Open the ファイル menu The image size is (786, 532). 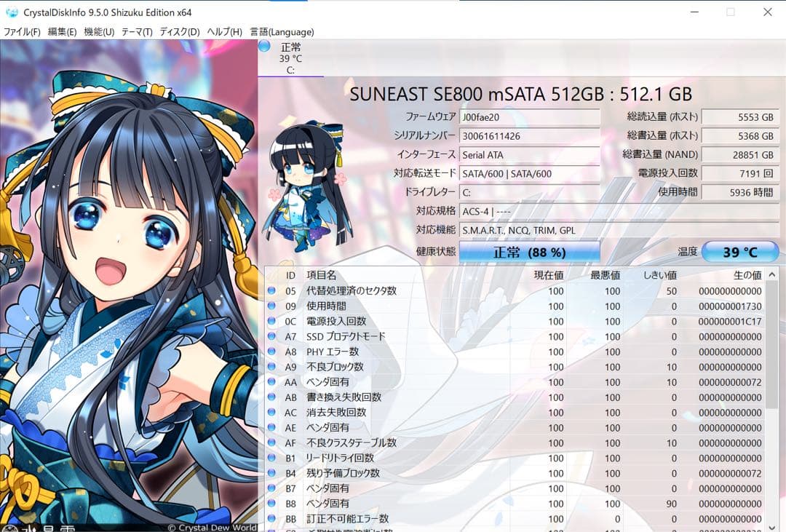20,32
